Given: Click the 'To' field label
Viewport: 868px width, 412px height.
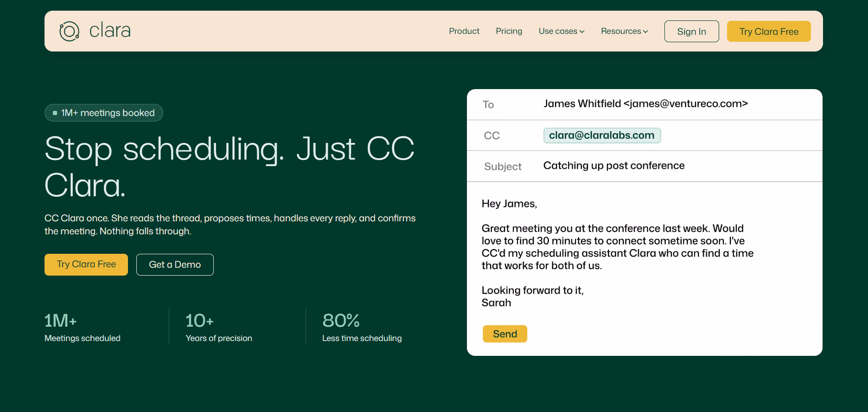Looking at the screenshot, I should (x=488, y=105).
